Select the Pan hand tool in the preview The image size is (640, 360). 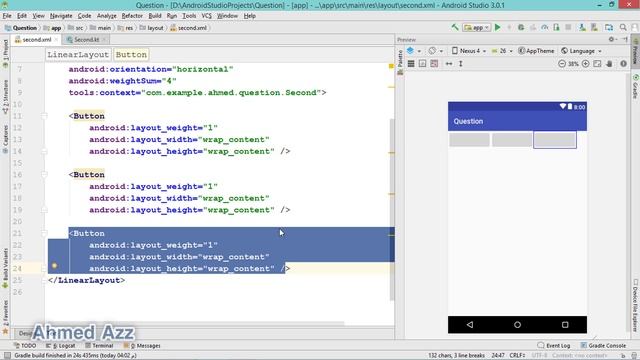point(609,64)
